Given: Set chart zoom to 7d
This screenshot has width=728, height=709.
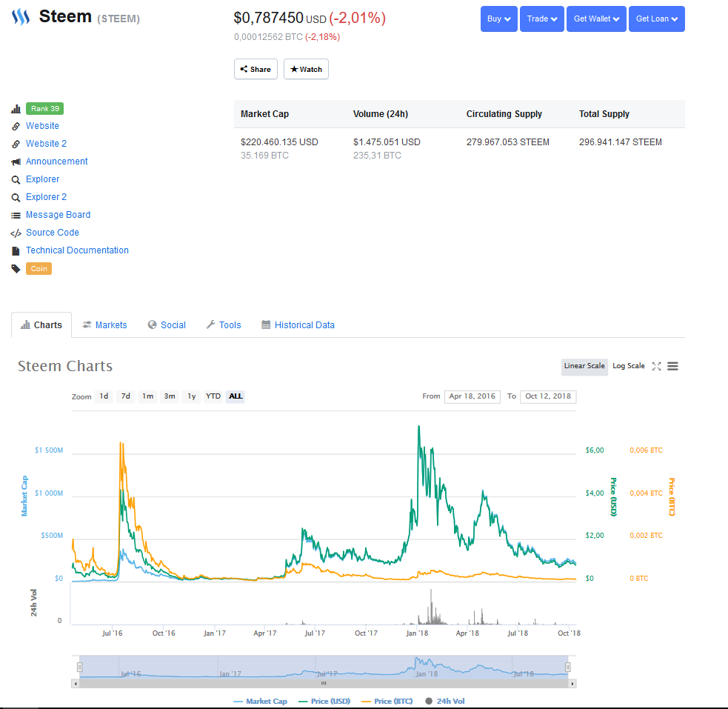Looking at the screenshot, I should coord(126,396).
